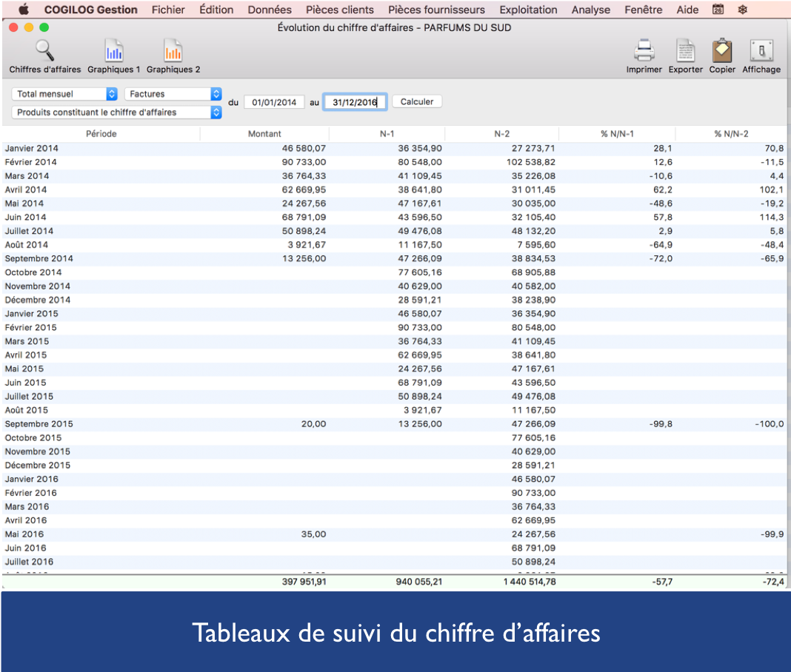Screen dimensions: 791x672
Task: Select the Août 2014 row
Action: click(x=394, y=244)
